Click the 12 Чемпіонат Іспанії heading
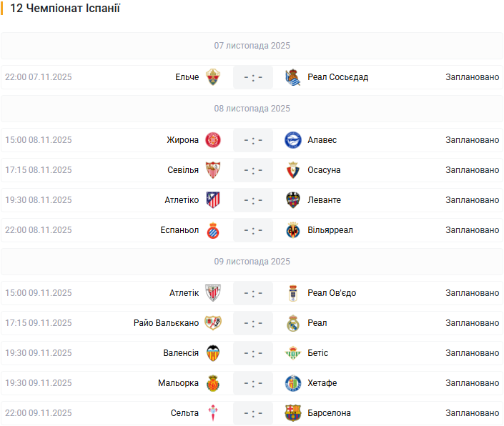This screenshot has width=504, height=426. click(x=65, y=9)
